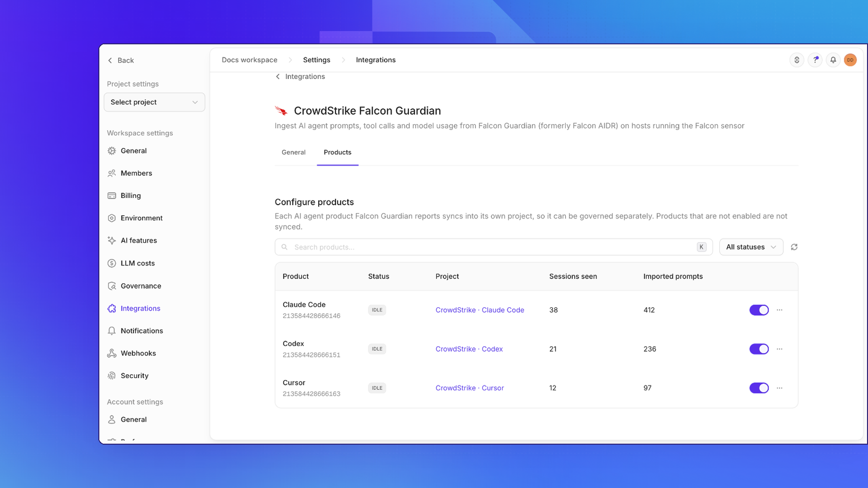Open the Members people icon
The image size is (868, 488).
(112, 173)
